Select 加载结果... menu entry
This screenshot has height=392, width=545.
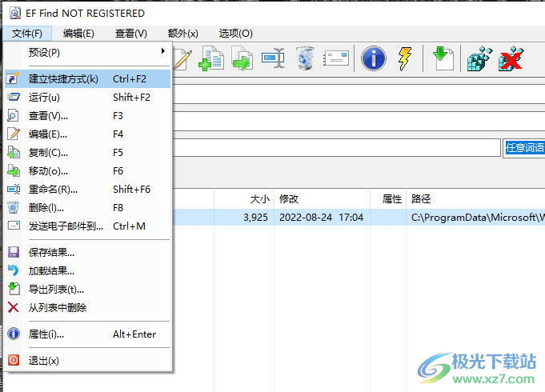tap(88, 270)
